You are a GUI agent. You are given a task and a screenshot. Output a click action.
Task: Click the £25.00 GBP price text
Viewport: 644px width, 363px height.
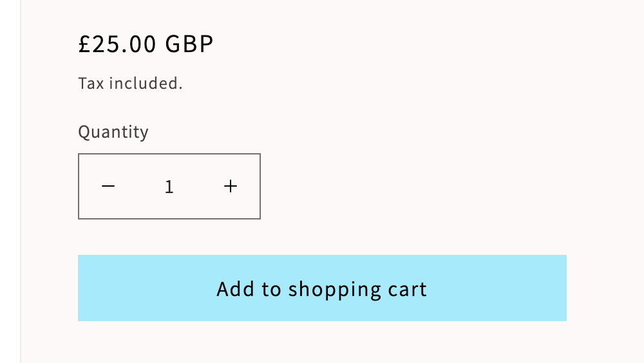pyautogui.click(x=146, y=44)
